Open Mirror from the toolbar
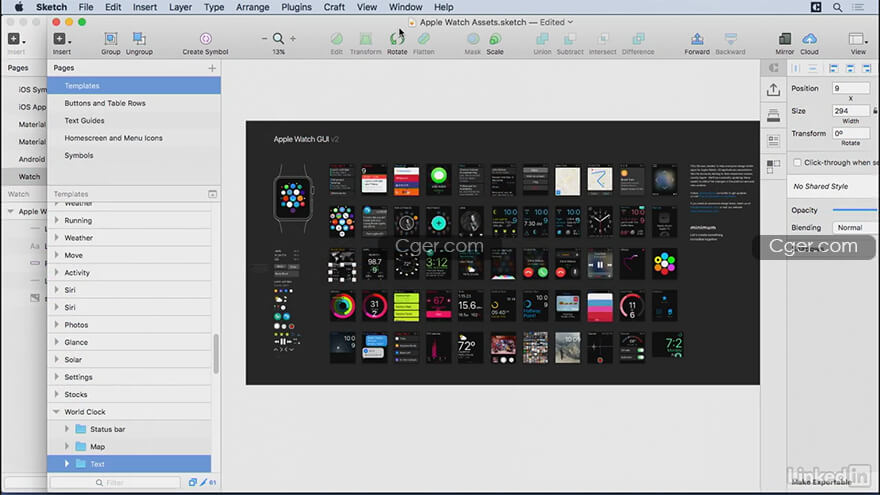This screenshot has height=495, width=880. point(785,43)
